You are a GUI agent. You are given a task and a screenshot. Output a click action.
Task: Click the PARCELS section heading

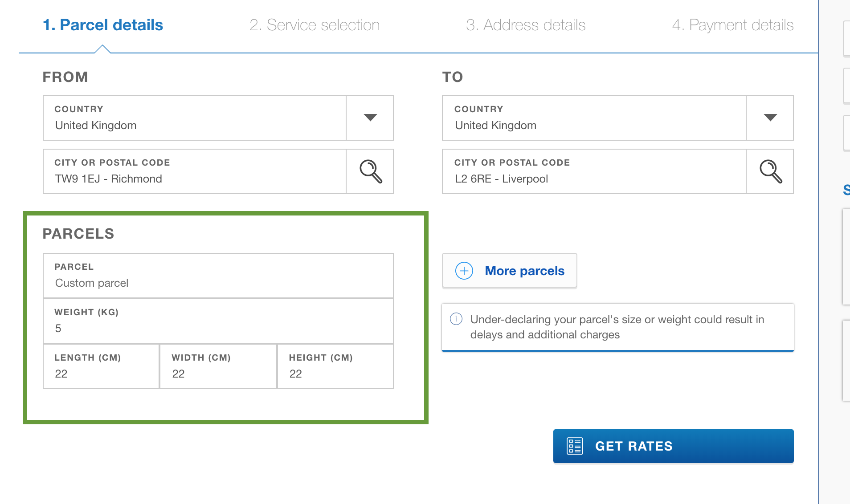pyautogui.click(x=78, y=233)
